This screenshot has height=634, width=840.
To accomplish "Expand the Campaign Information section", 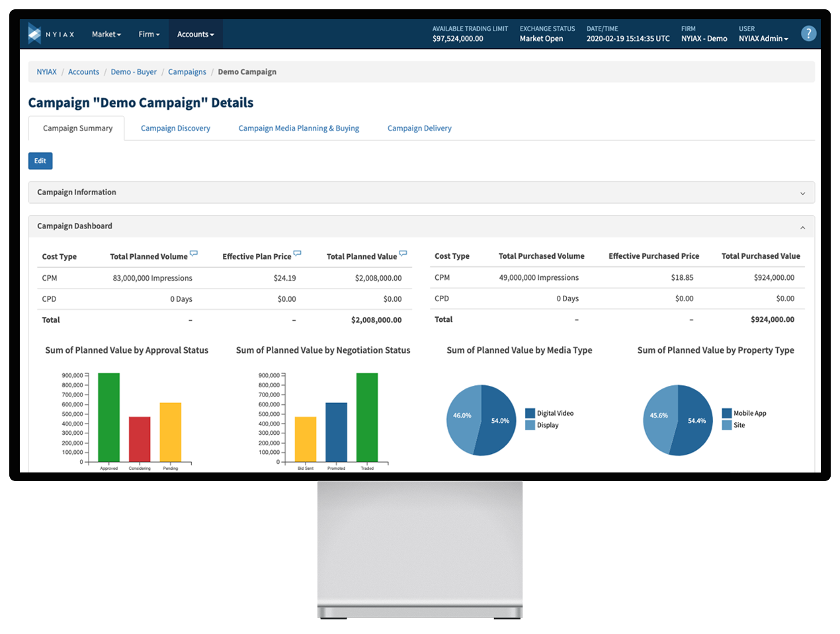I will pos(421,193).
